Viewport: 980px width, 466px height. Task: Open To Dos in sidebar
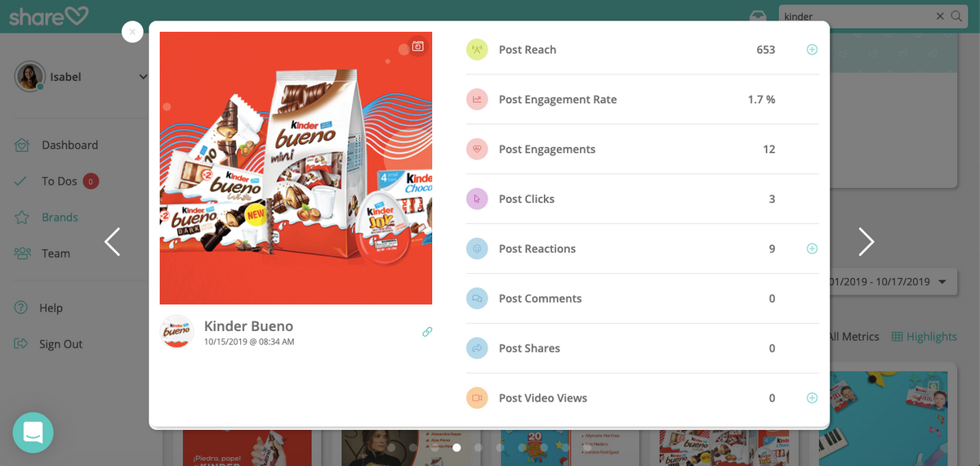(x=59, y=181)
